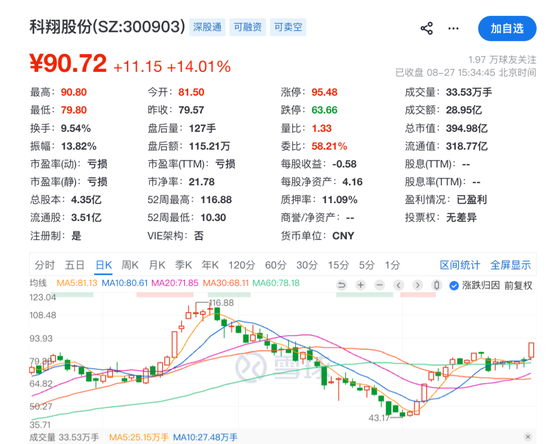Image resolution: width=550 pixels, height=444 pixels.
Task: Click the 深股通 tag
Action: click(x=207, y=27)
